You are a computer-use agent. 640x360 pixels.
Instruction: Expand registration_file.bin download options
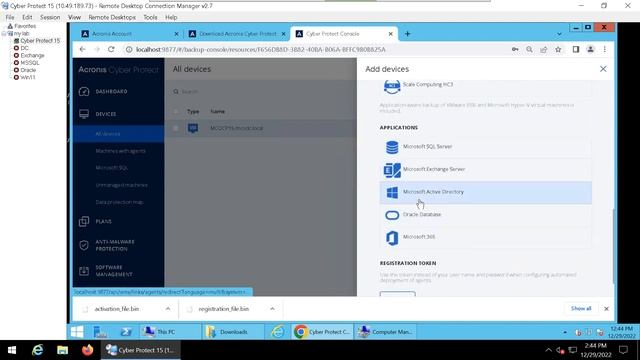tap(272, 309)
